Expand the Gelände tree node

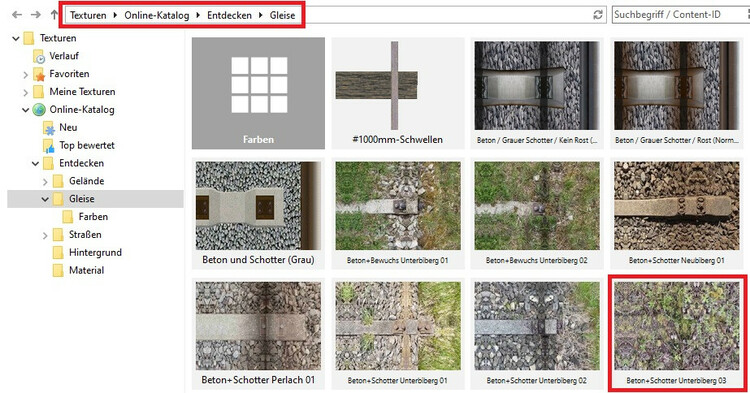click(x=45, y=182)
